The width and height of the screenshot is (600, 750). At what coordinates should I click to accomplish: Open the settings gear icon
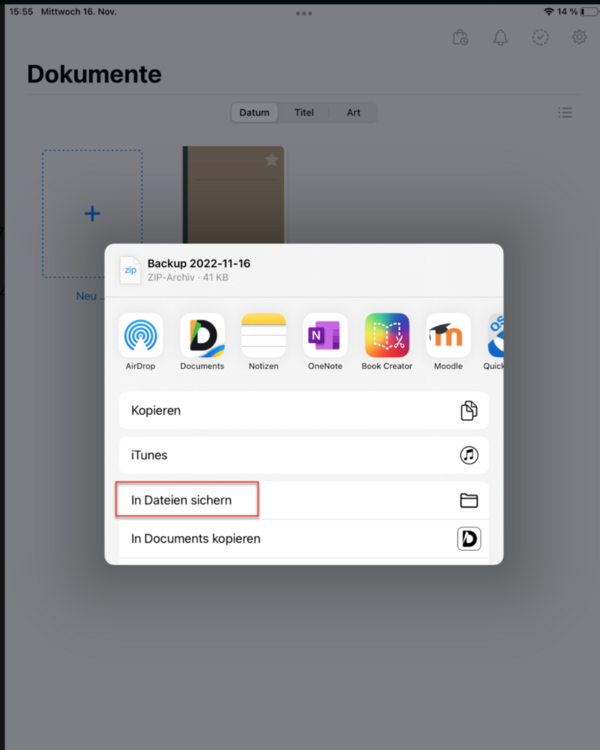point(579,37)
